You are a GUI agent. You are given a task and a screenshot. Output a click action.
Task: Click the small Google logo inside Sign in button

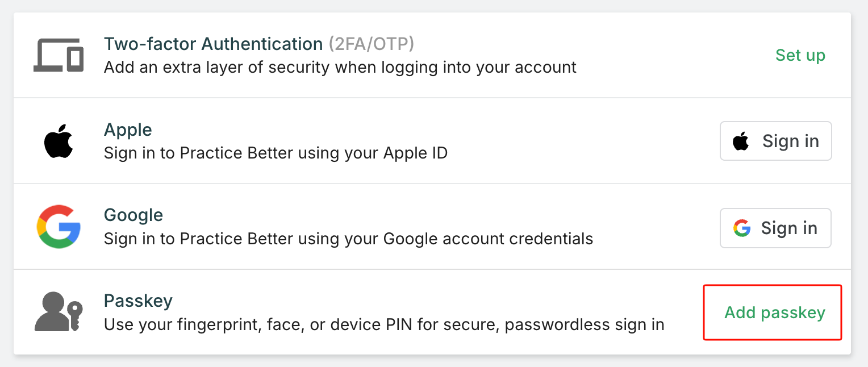(742, 228)
